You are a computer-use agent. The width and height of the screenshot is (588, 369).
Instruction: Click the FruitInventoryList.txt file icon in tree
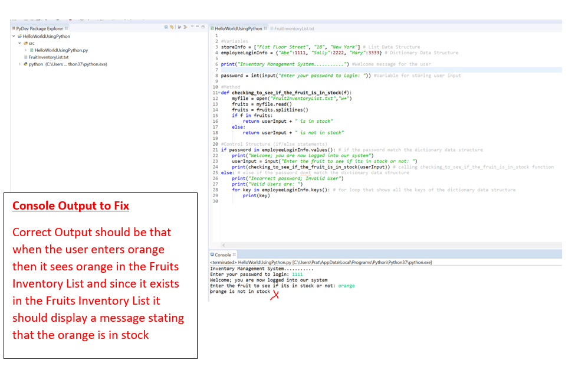click(25, 57)
